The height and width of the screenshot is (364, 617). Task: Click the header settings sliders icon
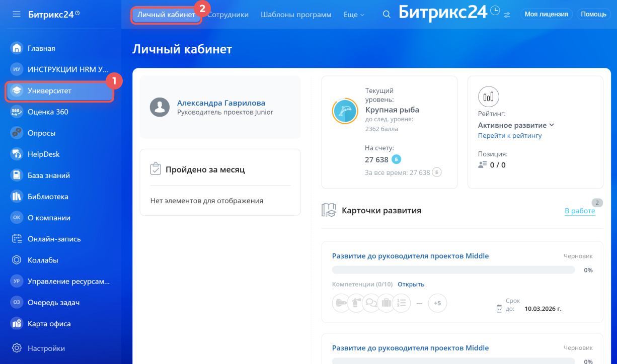[507, 15]
